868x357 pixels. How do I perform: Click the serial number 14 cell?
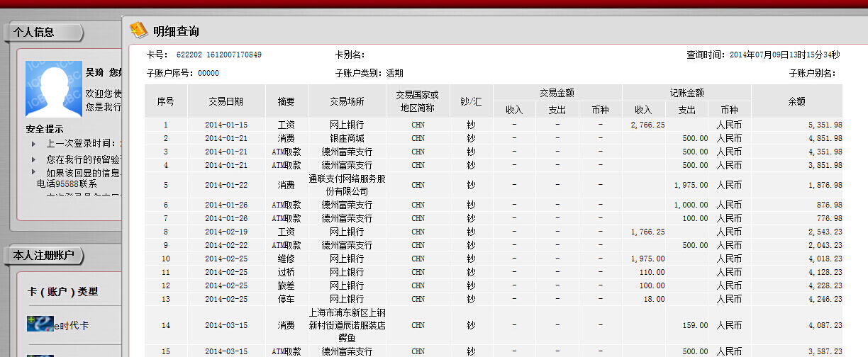click(x=166, y=326)
